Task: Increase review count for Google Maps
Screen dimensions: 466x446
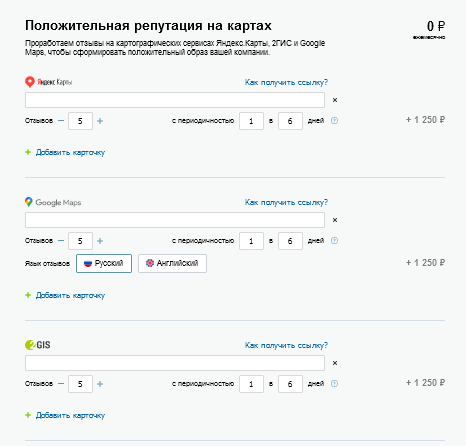Action: tap(100, 241)
